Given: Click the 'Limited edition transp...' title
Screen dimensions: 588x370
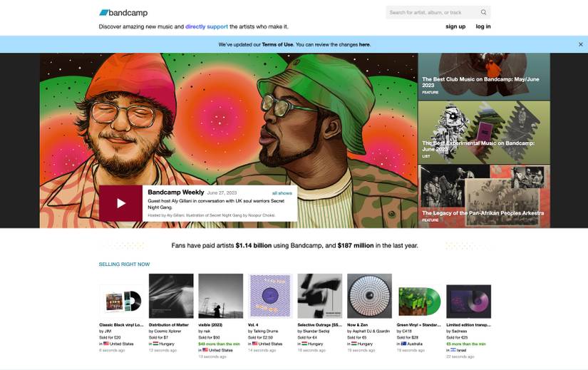Looking at the screenshot, I should pos(468,325).
